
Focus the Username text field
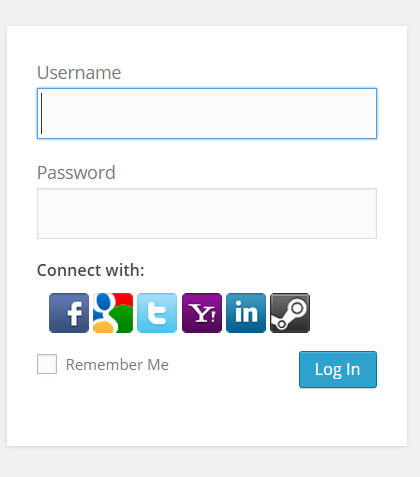coord(207,113)
